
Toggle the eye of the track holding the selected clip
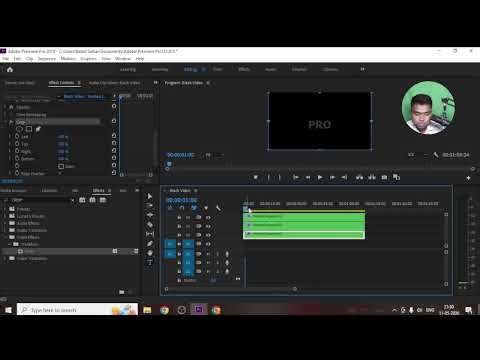208,235
